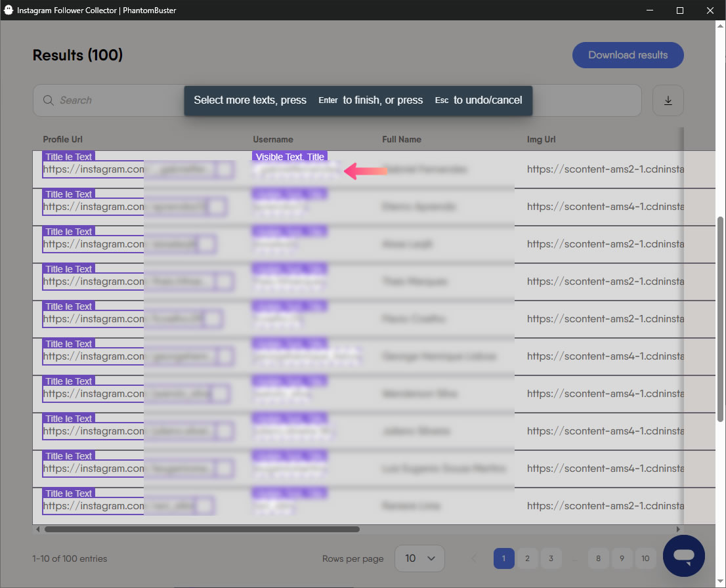This screenshot has height=588, width=726.
Task: Click the "Results (100)" heading
Action: coord(77,55)
